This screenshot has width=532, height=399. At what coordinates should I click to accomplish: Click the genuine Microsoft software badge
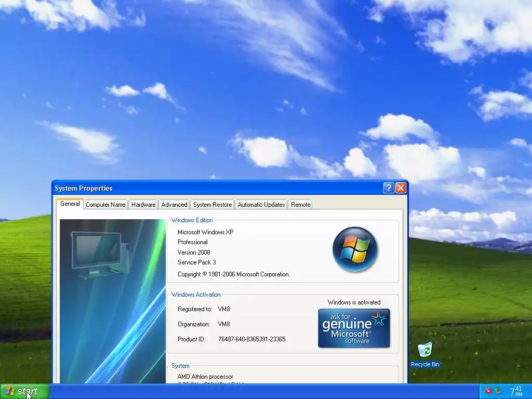click(x=354, y=328)
